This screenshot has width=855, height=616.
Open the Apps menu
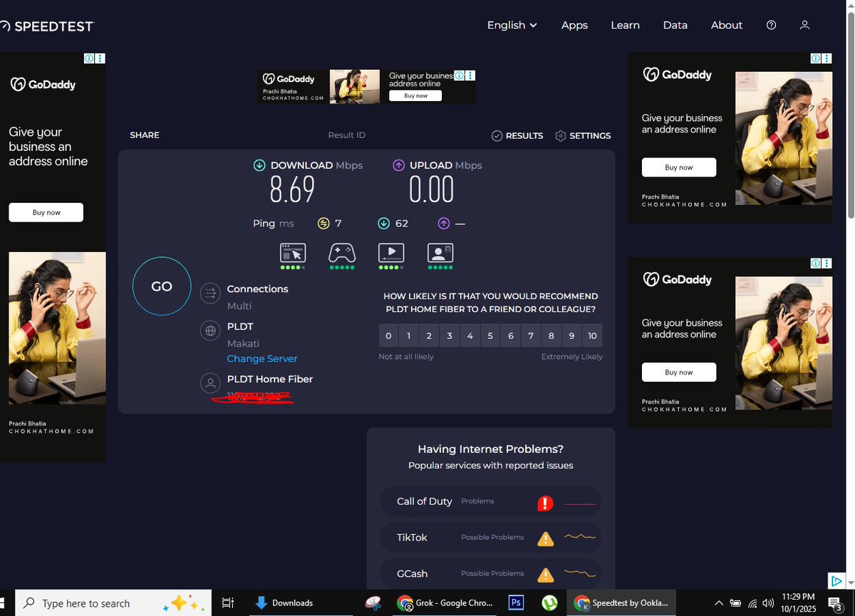click(574, 25)
